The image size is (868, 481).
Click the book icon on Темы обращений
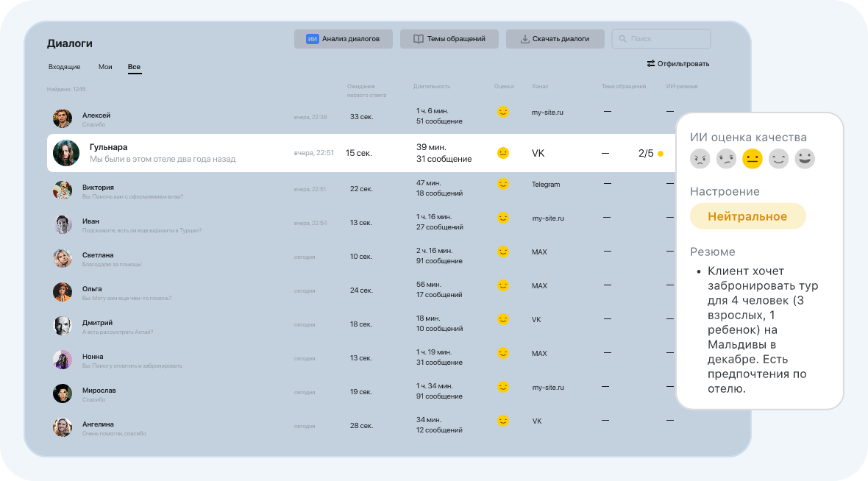pyautogui.click(x=419, y=39)
